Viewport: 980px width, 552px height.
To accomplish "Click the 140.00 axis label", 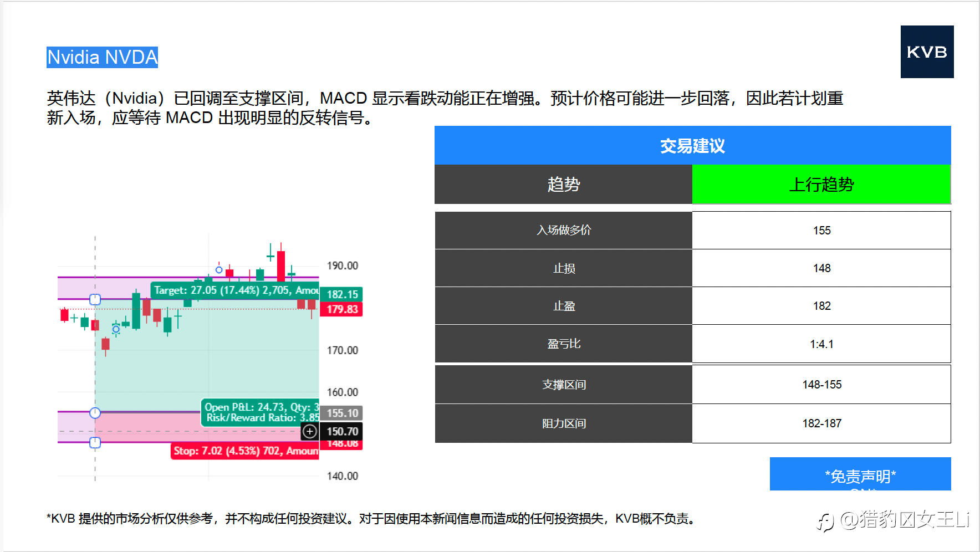I will click(x=343, y=476).
